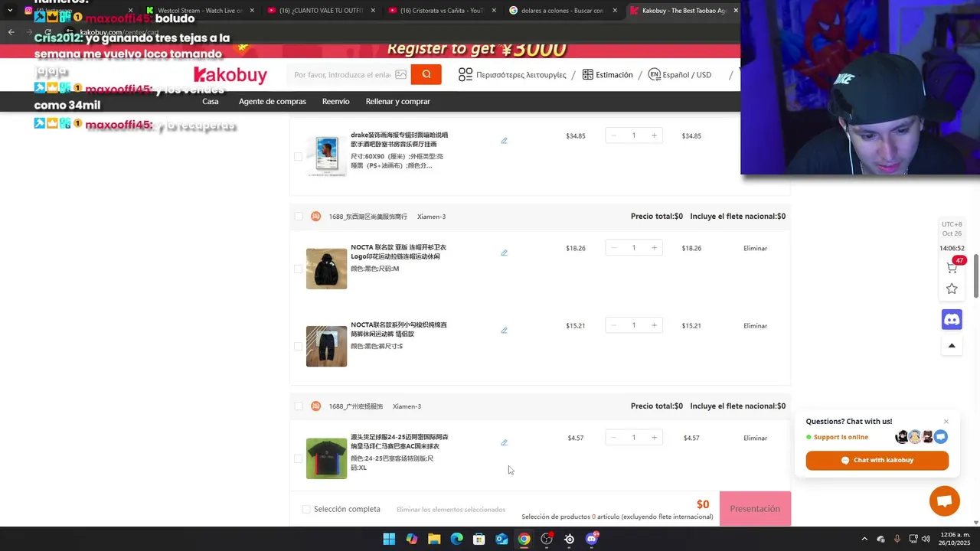Open the Estimación tool link
Image resolution: width=980 pixels, height=551 pixels.
click(608, 74)
